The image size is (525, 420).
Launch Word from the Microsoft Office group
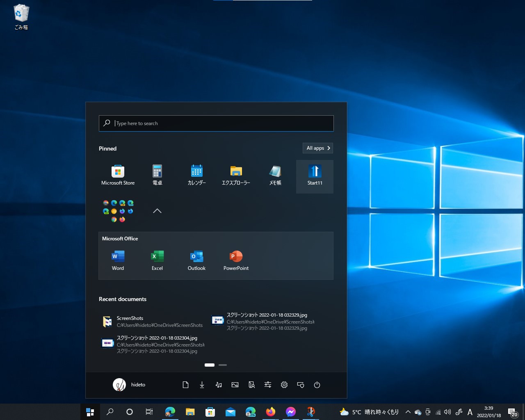click(x=118, y=261)
